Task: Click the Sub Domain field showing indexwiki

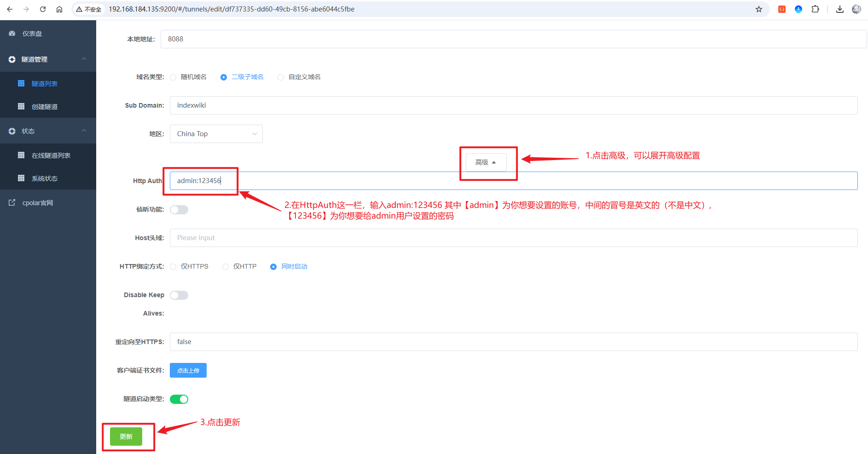Action: pyautogui.click(x=514, y=105)
